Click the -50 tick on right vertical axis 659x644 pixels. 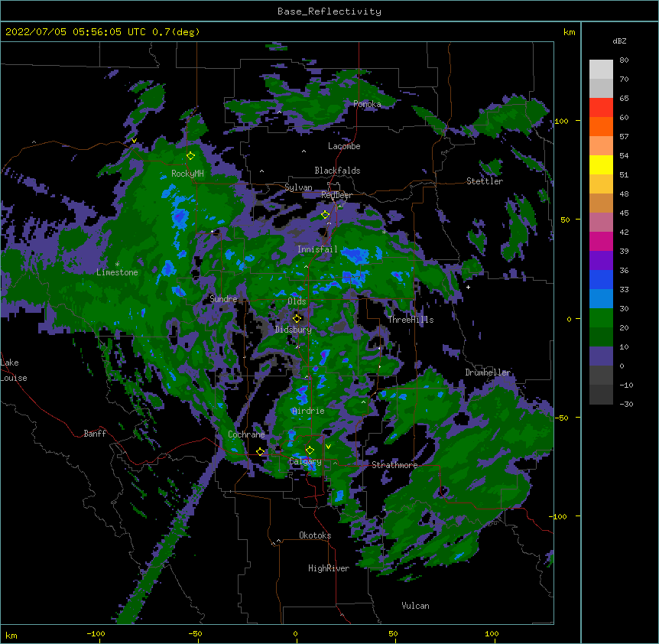coord(561,418)
